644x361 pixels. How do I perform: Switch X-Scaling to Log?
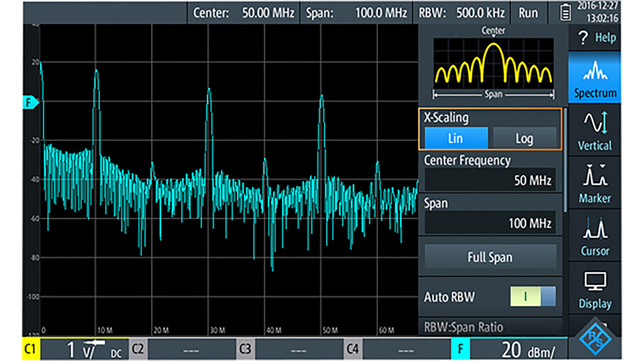[x=524, y=138]
